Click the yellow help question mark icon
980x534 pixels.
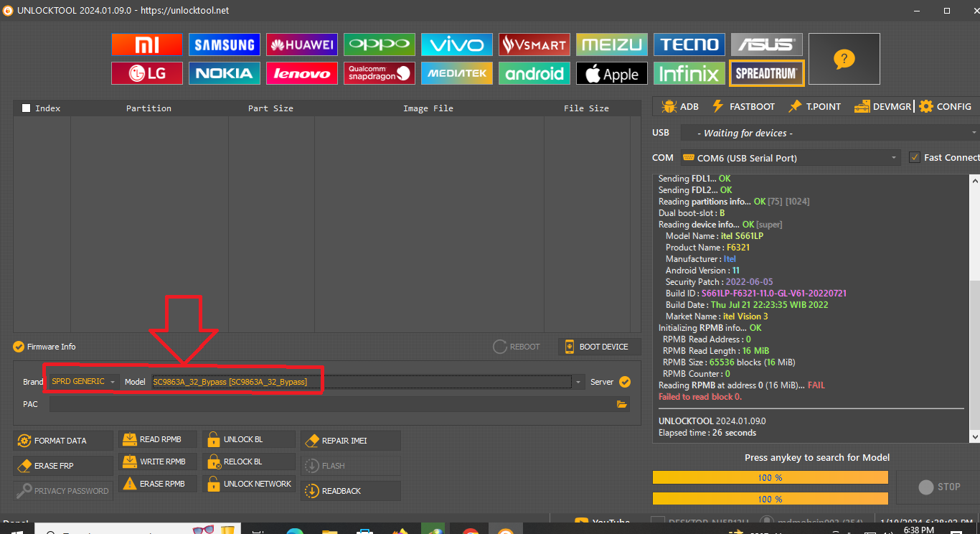pos(844,60)
